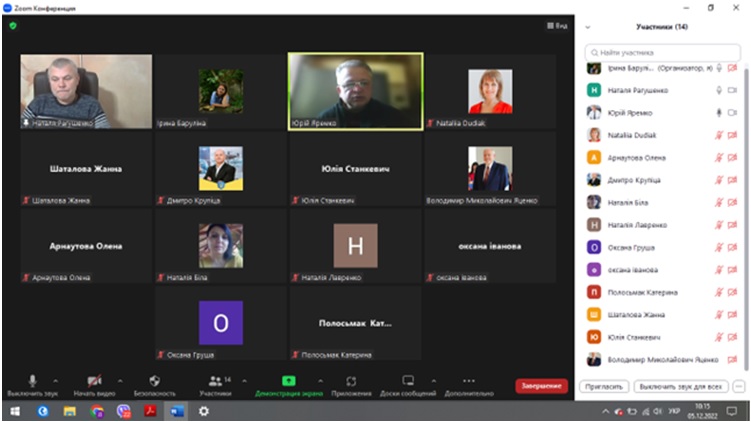This screenshot has height=422, width=751.
Task: Click the organizer row for Ірина Барулі...
Action: point(662,68)
